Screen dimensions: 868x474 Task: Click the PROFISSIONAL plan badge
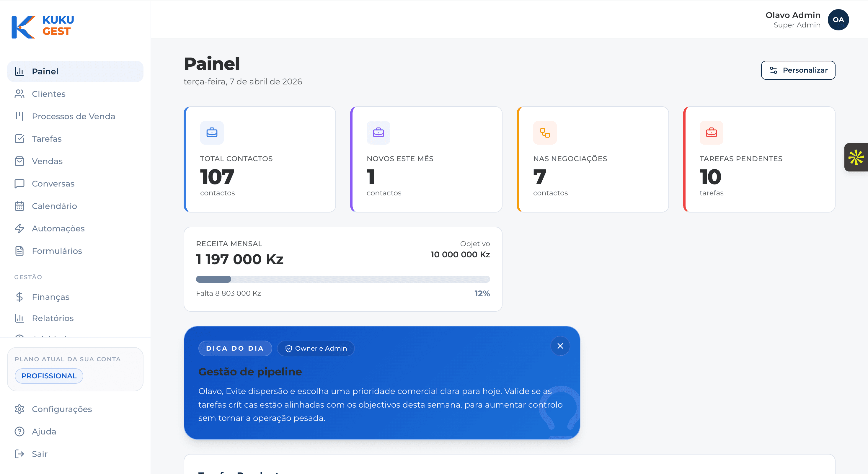(x=48, y=376)
